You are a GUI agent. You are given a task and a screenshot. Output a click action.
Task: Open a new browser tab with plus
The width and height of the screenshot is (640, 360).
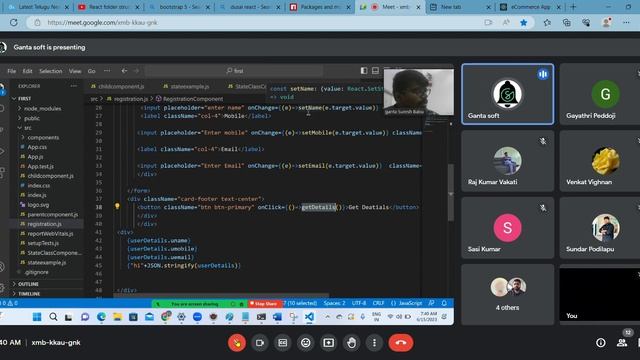point(573,7)
